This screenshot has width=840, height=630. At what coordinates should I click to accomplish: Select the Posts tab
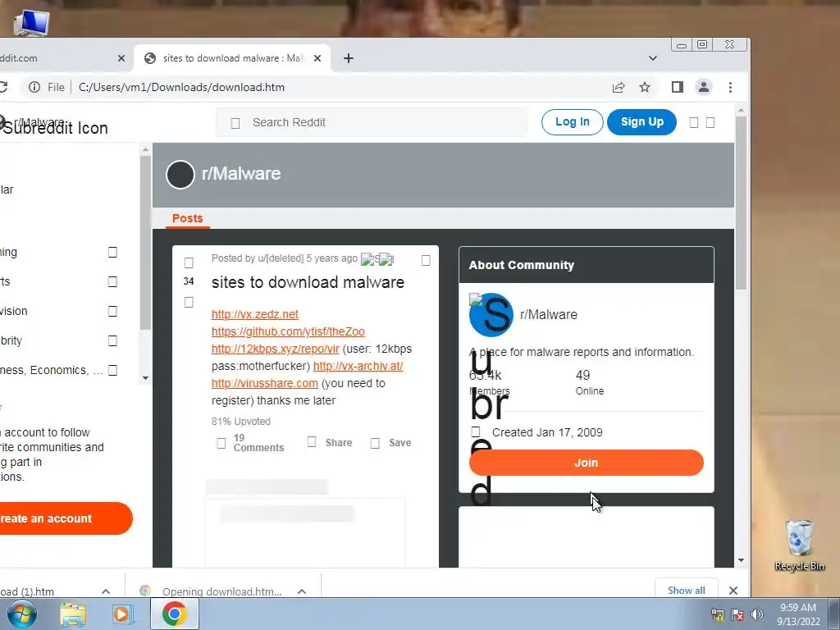188,218
